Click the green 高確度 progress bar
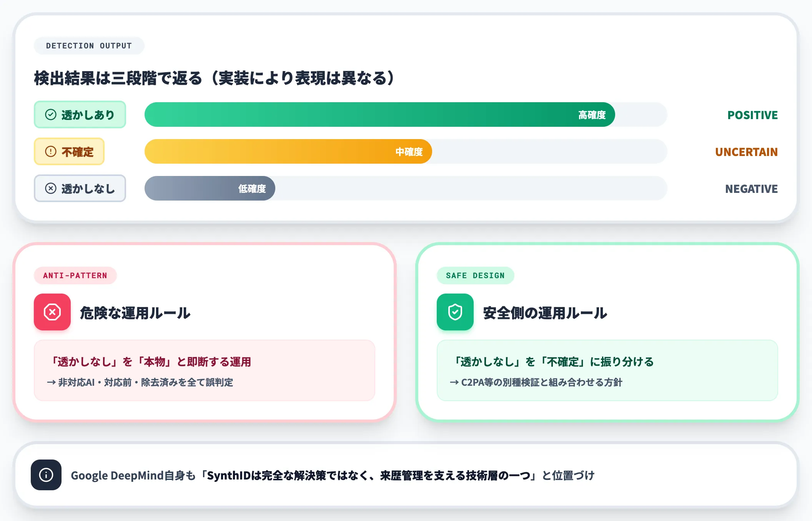This screenshot has width=812, height=521. click(380, 114)
